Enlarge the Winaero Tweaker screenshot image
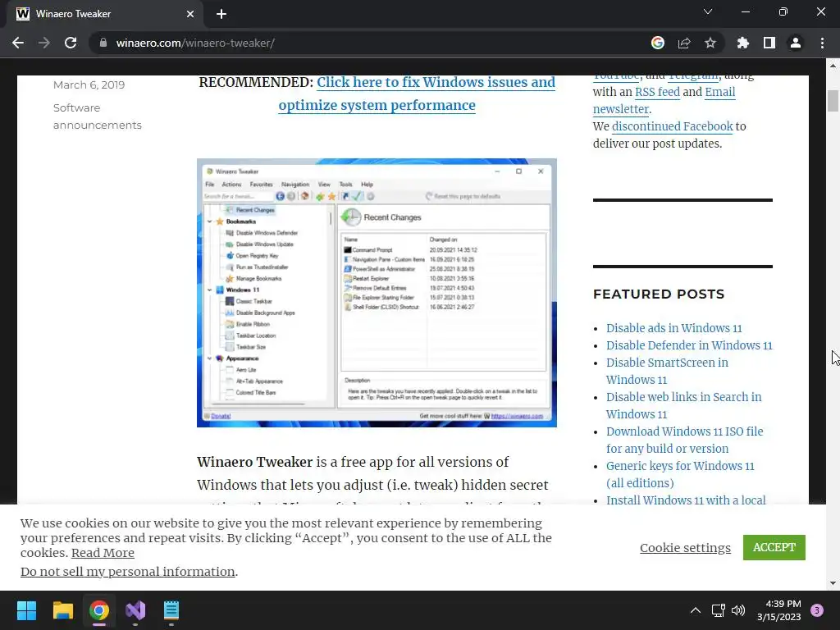840x630 pixels. pos(377,293)
